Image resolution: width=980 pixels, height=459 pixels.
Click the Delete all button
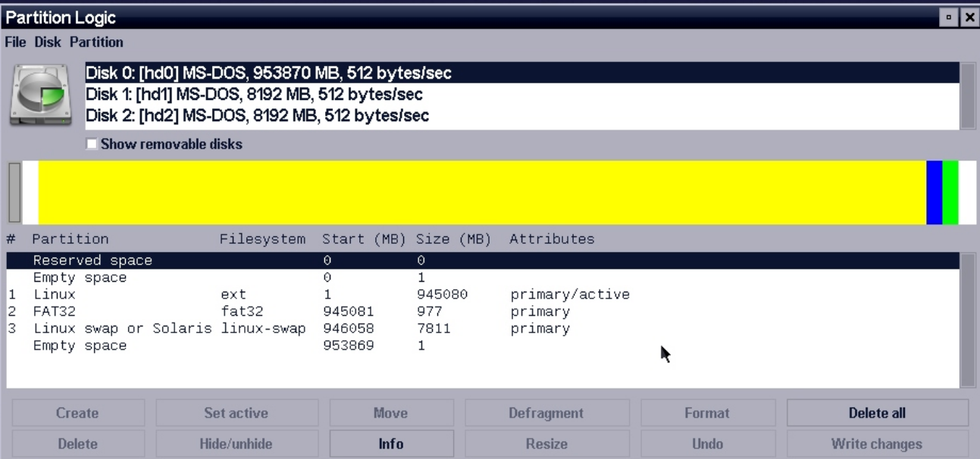877,413
